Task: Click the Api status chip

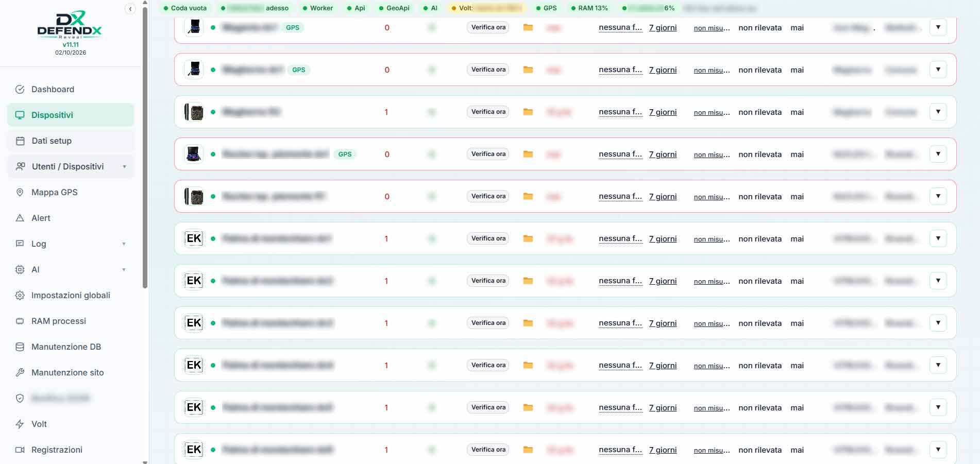Action: pyautogui.click(x=356, y=8)
